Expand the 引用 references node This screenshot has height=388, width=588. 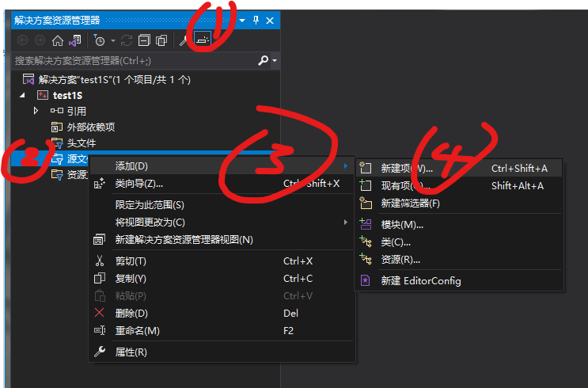(36, 111)
